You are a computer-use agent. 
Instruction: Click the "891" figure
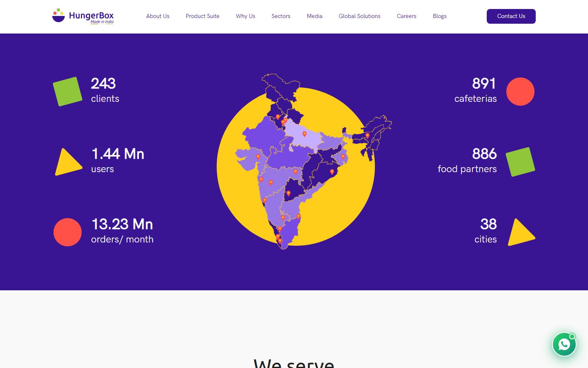(x=484, y=83)
